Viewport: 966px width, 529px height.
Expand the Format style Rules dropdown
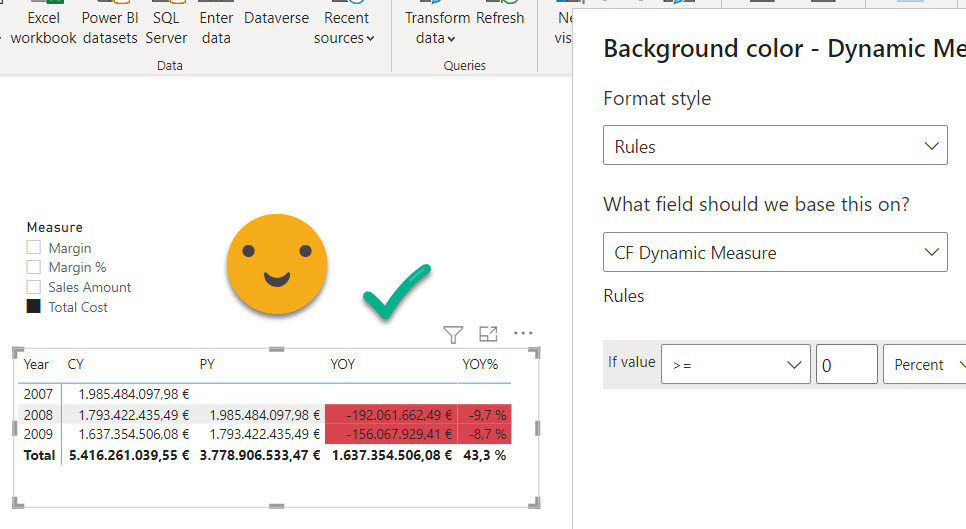(x=775, y=146)
